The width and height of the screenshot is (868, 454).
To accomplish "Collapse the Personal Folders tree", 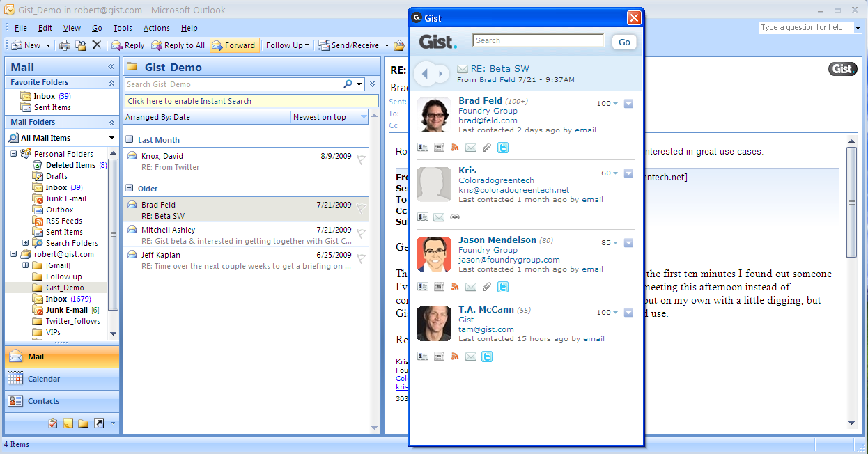I will [14, 154].
